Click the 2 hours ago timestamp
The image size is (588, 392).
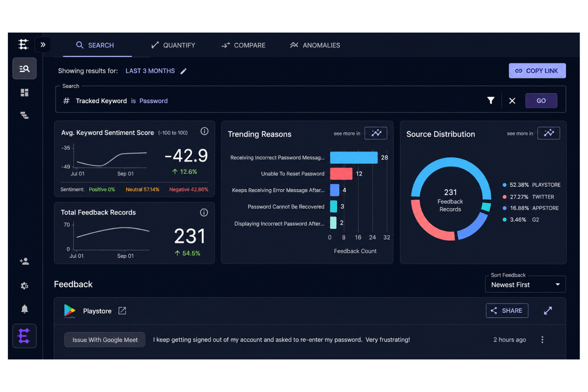510,340
